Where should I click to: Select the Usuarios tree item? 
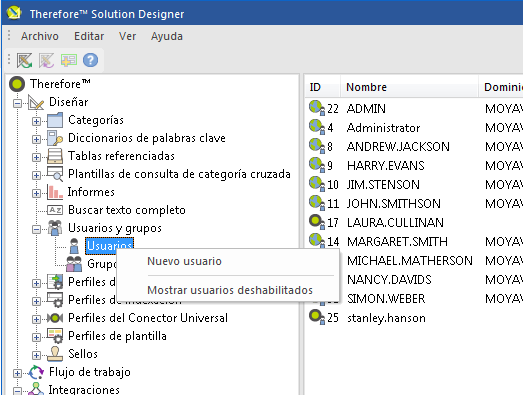109,246
